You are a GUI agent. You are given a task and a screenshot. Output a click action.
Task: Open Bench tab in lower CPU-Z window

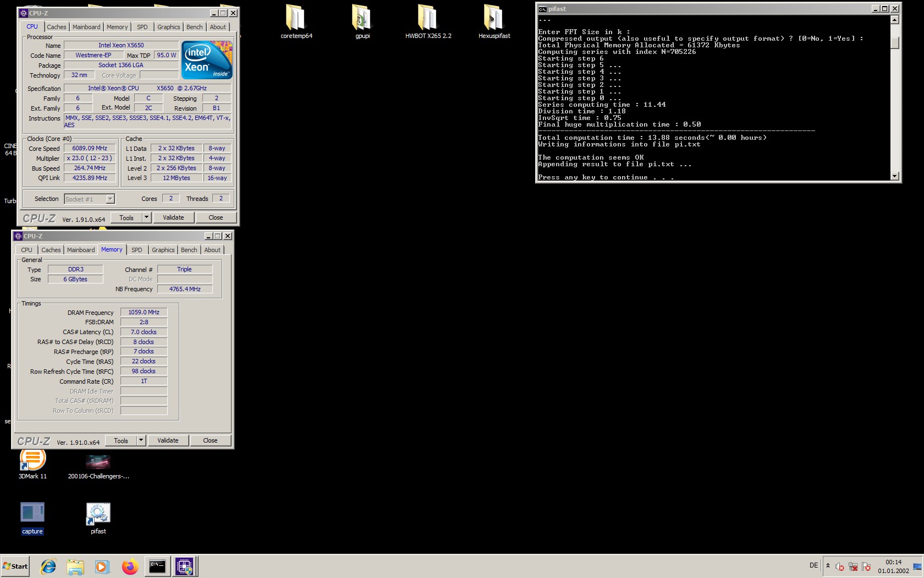[189, 250]
